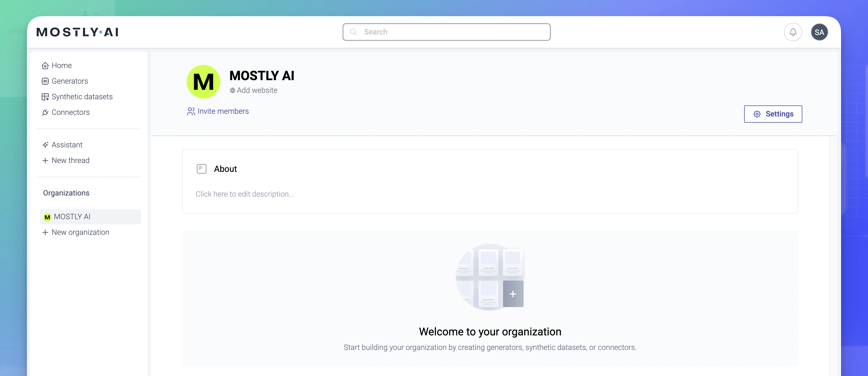Open the SA user avatar menu

click(x=819, y=32)
